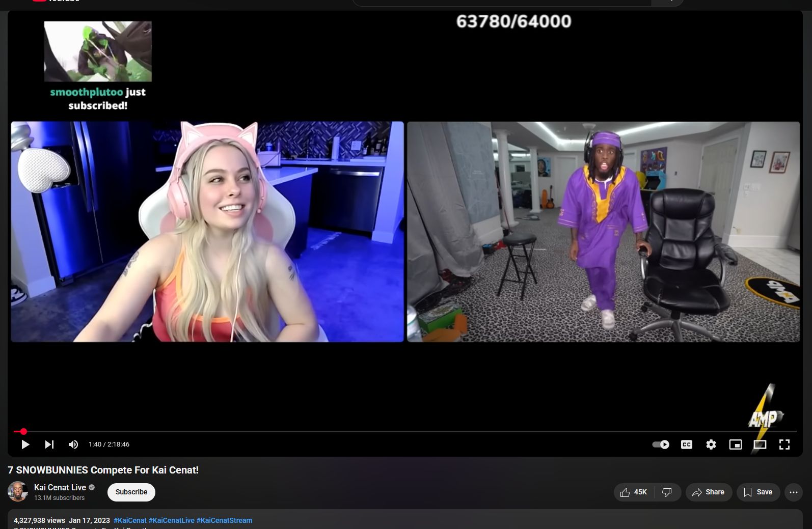This screenshot has width=812, height=529.
Task: Open the Kai Cenat Live channel name
Action: tap(60, 487)
